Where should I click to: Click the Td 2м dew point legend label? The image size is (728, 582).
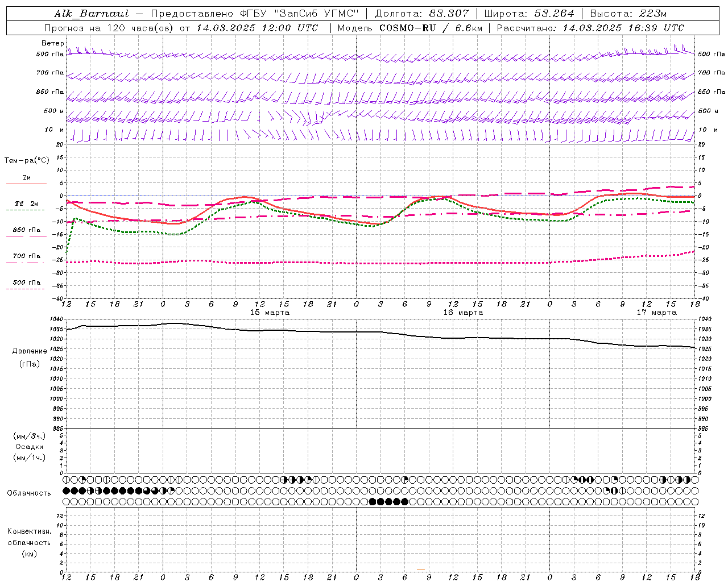[27, 203]
